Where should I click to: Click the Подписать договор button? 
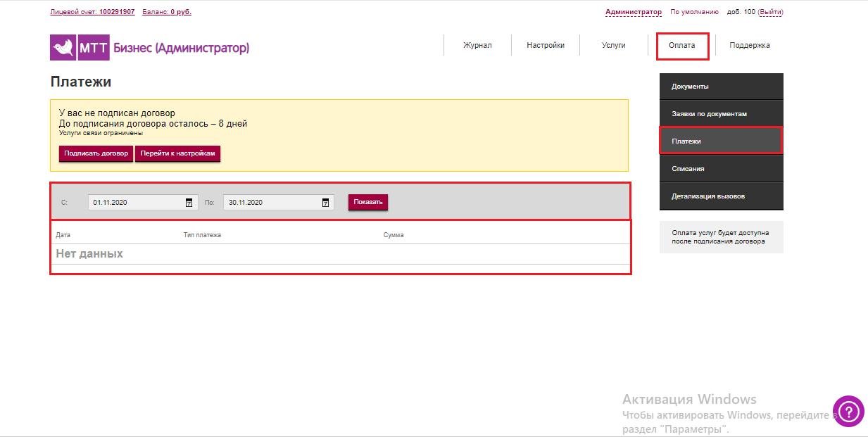click(x=96, y=153)
